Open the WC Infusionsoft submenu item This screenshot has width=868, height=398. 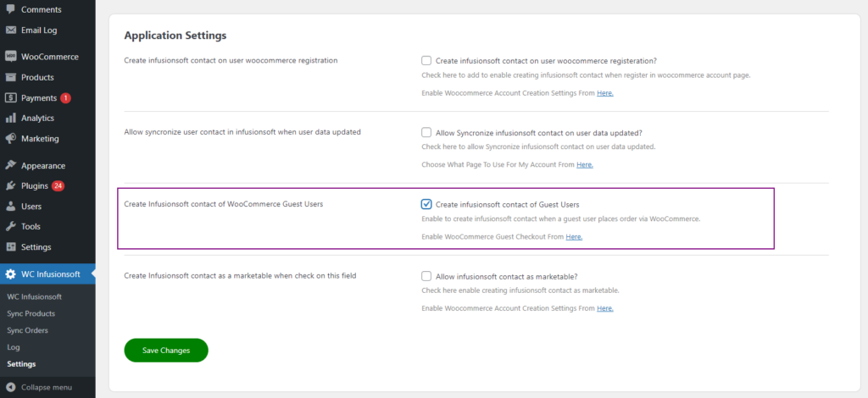point(34,297)
